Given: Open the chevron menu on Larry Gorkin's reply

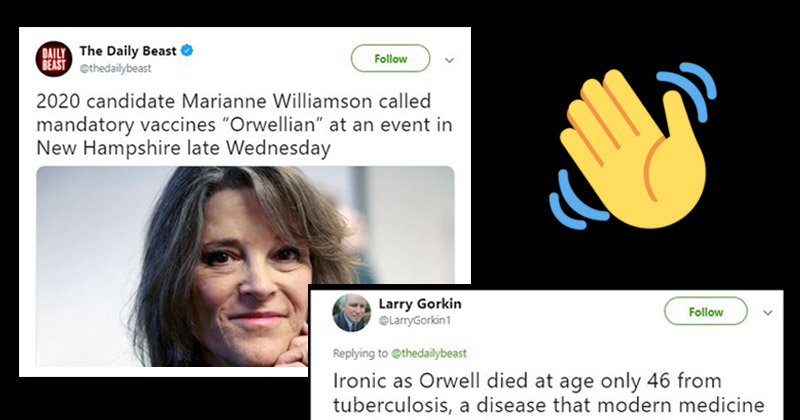Looking at the screenshot, I should pos(768,312).
